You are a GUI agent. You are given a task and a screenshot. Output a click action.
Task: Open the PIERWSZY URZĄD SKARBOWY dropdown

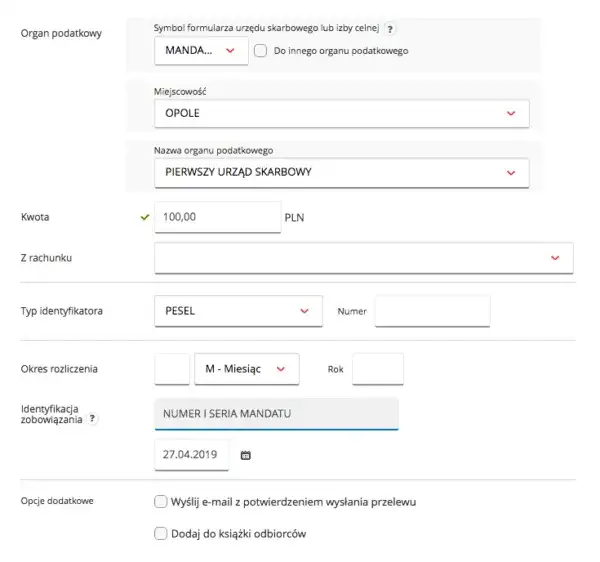coord(341,172)
